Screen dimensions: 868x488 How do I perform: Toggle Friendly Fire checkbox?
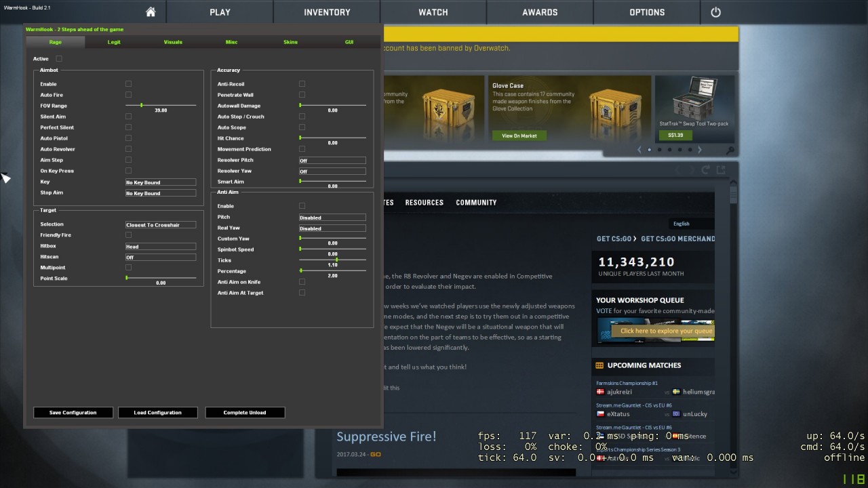pos(128,235)
